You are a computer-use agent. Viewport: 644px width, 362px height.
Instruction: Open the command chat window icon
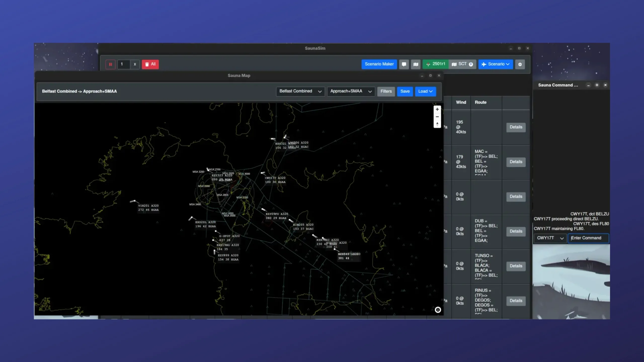tap(404, 64)
